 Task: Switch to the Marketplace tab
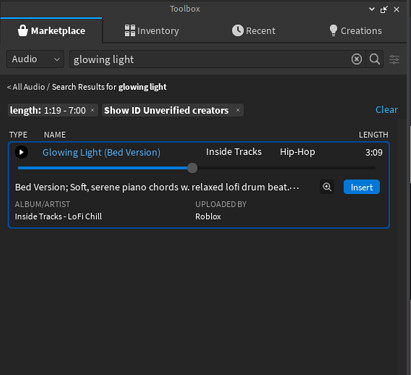(x=51, y=31)
